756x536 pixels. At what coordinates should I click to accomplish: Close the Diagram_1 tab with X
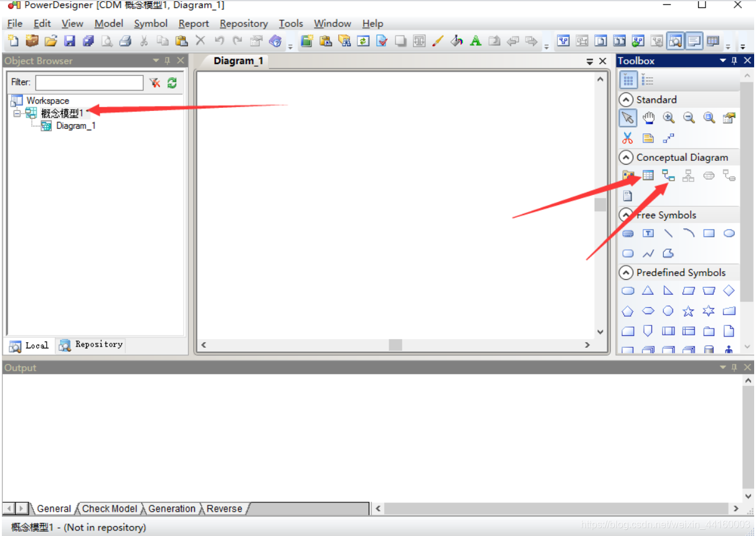pyautogui.click(x=603, y=61)
